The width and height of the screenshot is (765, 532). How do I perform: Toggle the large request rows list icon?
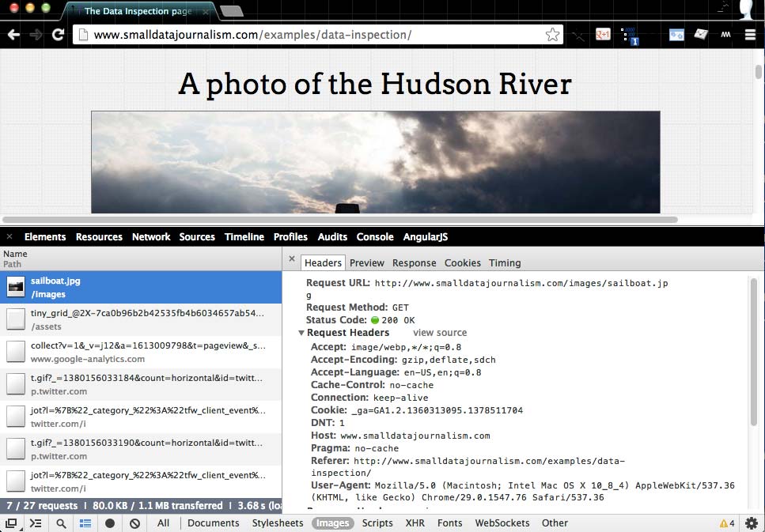click(x=85, y=524)
